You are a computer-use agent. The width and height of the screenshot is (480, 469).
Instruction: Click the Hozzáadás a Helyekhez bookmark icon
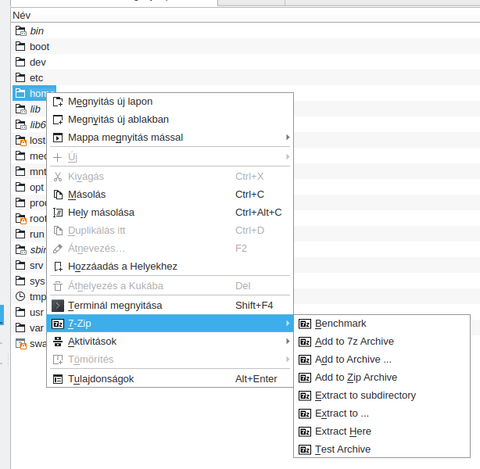click(58, 267)
